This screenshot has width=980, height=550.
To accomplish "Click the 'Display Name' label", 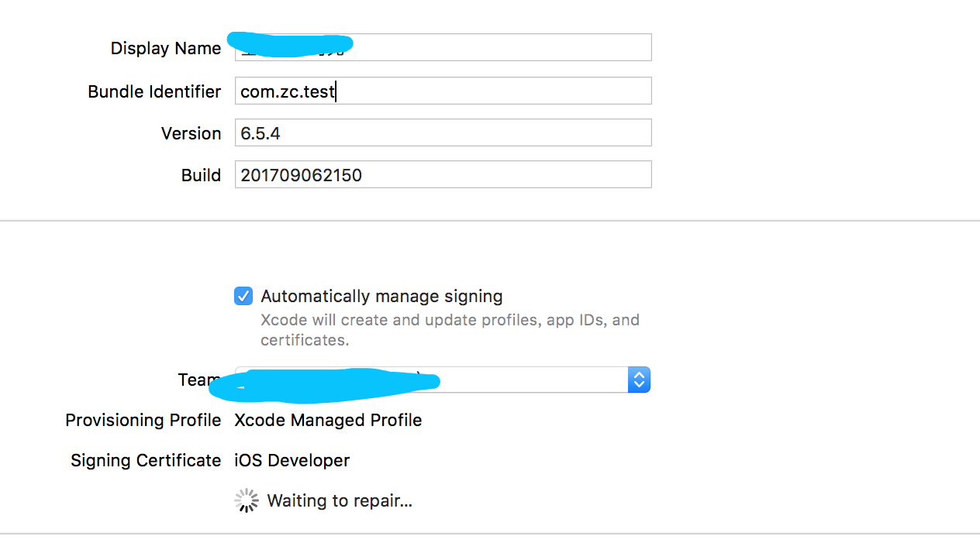I will point(166,48).
